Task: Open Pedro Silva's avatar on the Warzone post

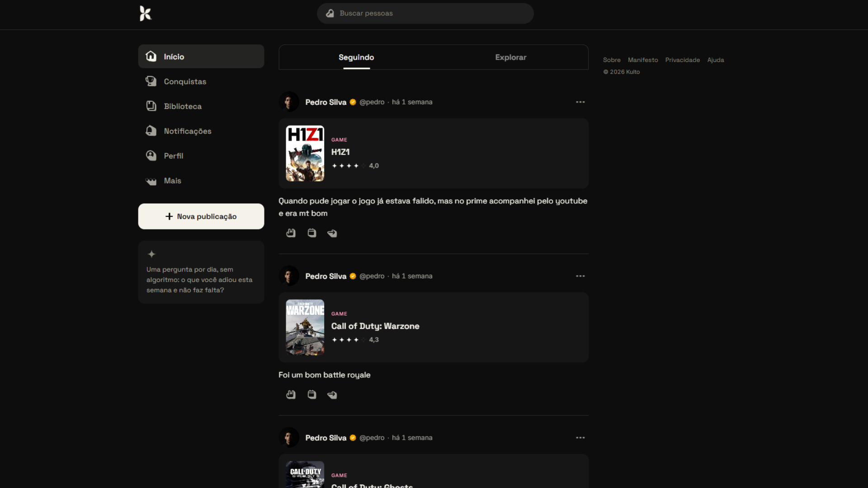Action: click(289, 276)
